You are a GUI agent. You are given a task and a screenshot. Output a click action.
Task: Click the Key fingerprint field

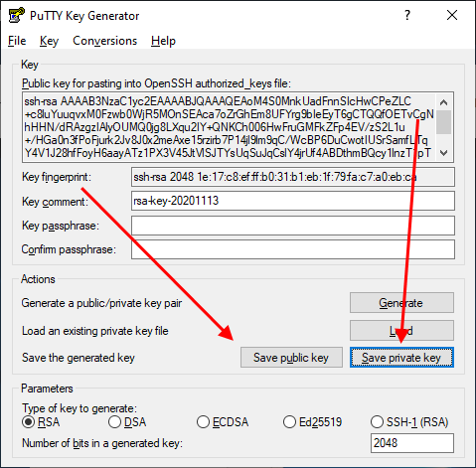coord(293,177)
